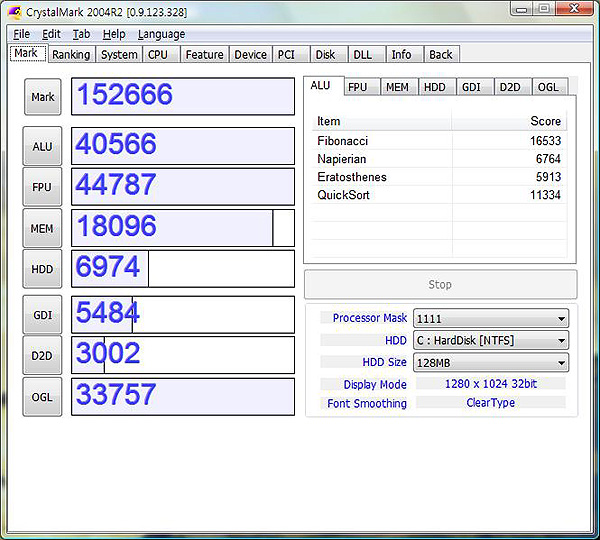Maximize the CrystalMark window
This screenshot has height=540, width=600.
point(545,8)
